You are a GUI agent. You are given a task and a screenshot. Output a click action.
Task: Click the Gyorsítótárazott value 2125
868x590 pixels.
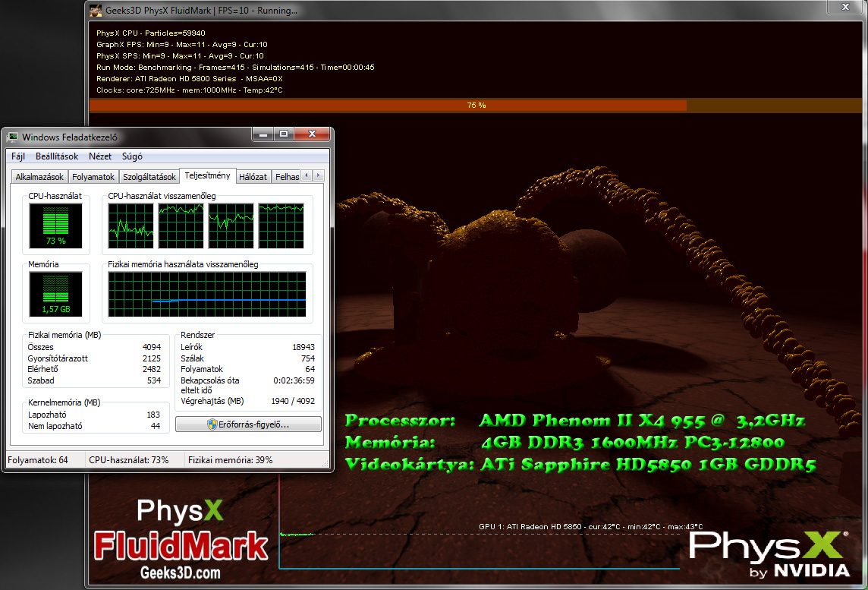[152, 358]
